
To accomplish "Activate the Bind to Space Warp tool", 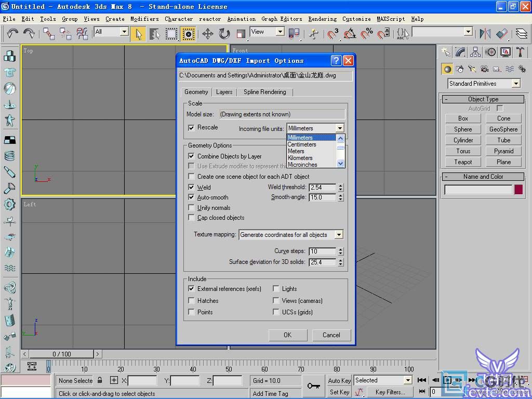I will (x=82, y=34).
